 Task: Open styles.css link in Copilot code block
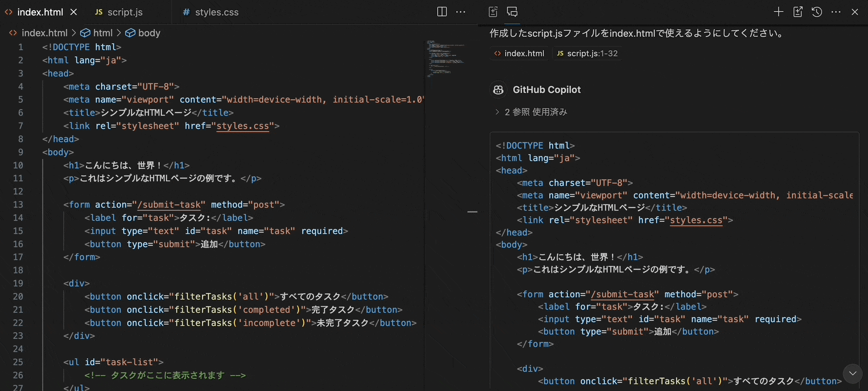(696, 220)
